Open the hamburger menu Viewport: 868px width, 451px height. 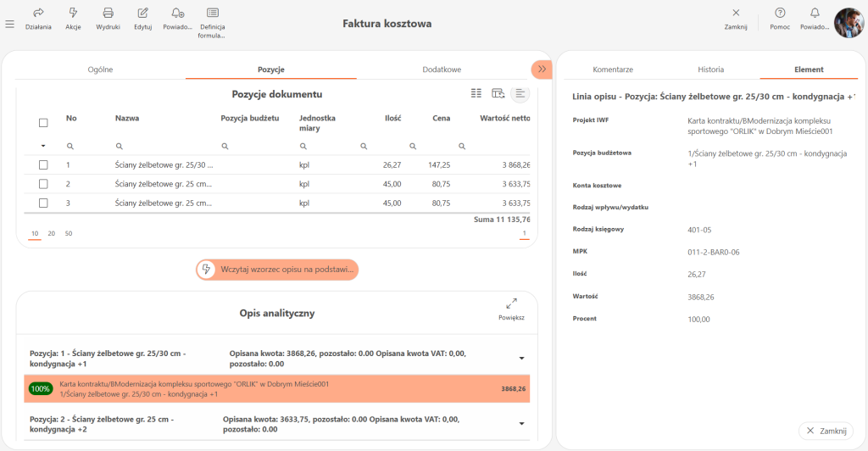[9, 24]
